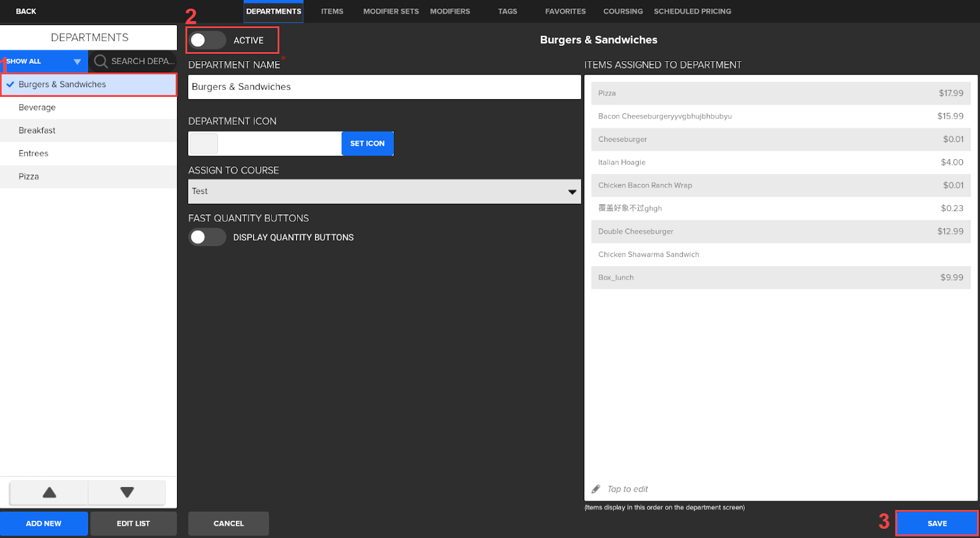The image size is (980, 538).
Task: Click the search magnifier icon
Action: [101, 61]
